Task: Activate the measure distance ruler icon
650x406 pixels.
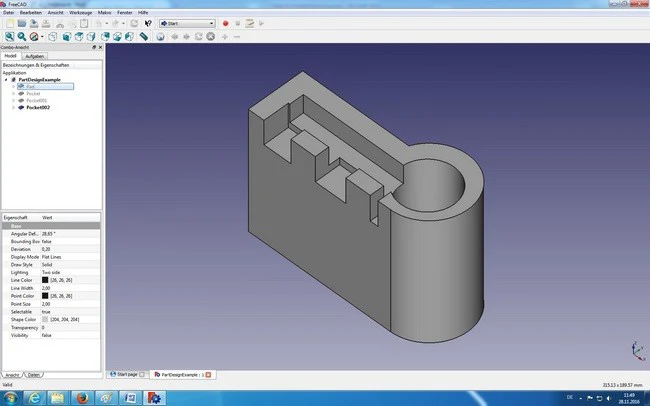Action: [x=143, y=37]
